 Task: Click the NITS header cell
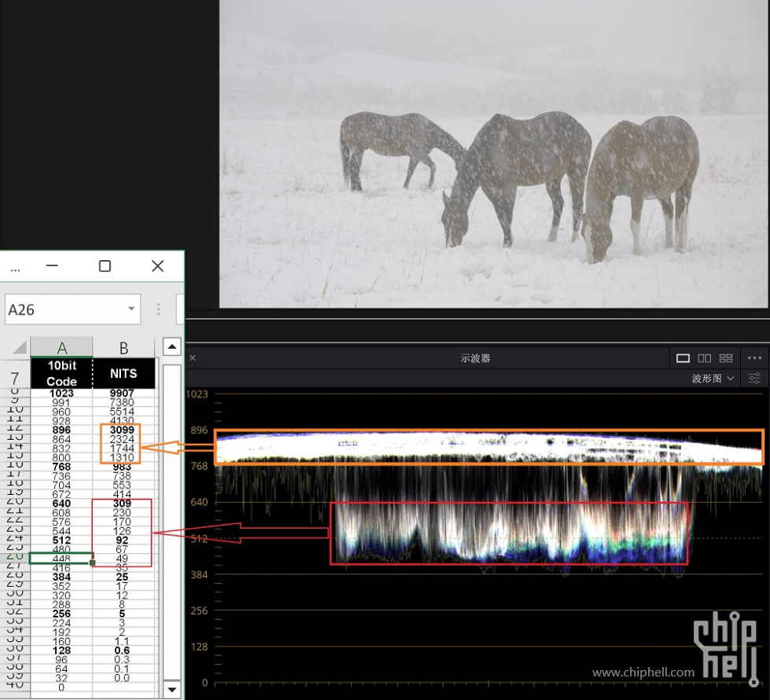(123, 373)
